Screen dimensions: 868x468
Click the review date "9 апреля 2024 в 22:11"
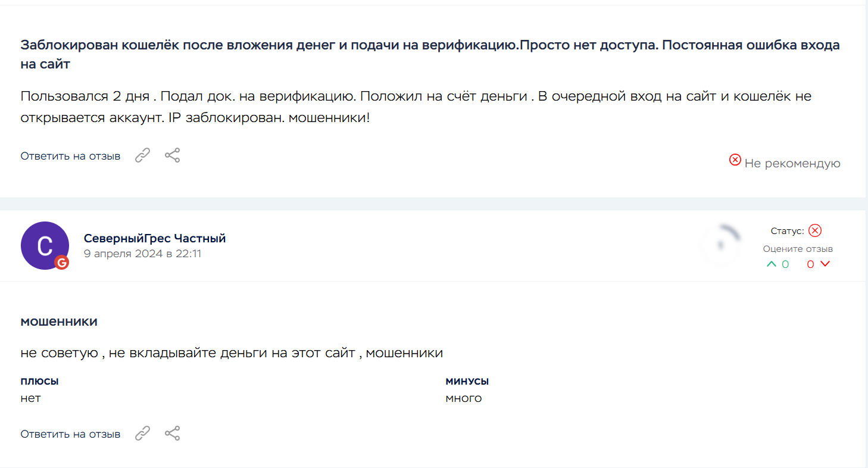point(142,254)
